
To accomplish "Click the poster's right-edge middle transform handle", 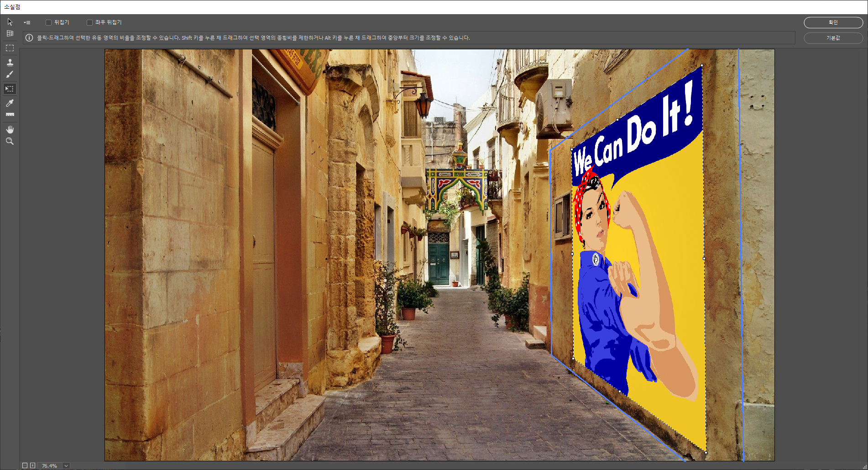I will pos(704,259).
